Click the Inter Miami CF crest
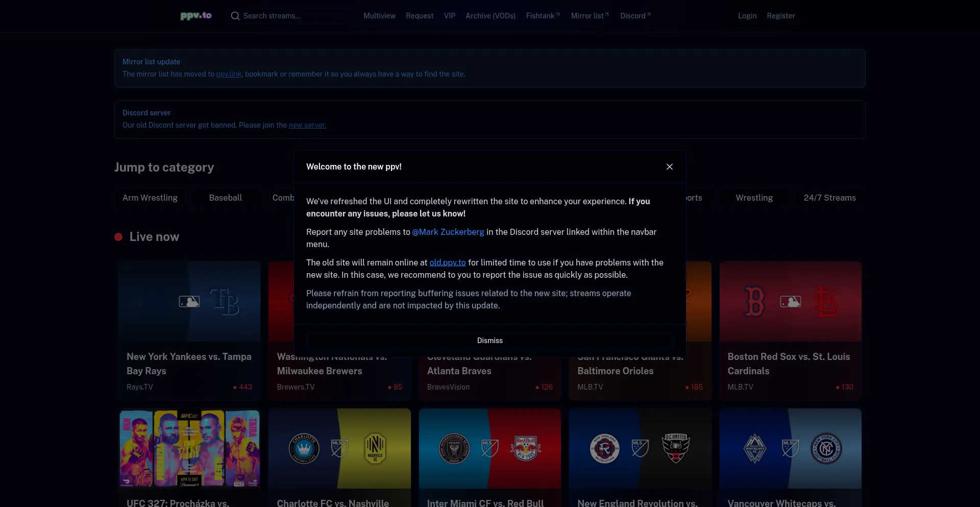980x507 pixels. point(454,449)
